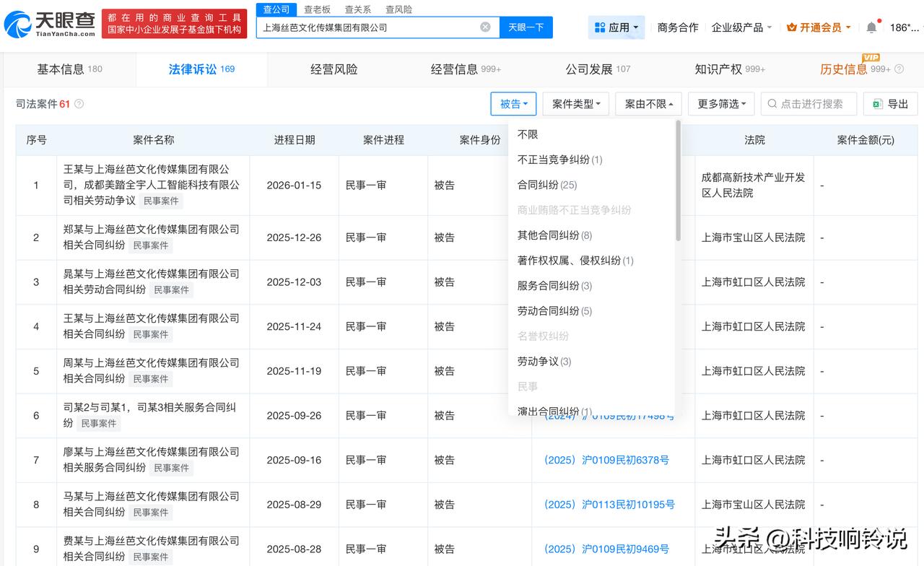
Task: Click the date 2026-01-15
Action: [294, 186]
